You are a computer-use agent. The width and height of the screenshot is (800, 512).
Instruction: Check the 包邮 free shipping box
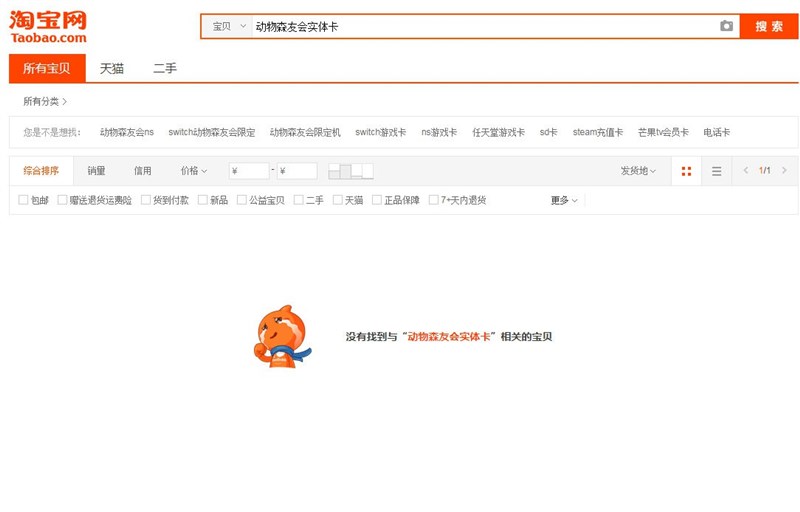(x=23, y=200)
